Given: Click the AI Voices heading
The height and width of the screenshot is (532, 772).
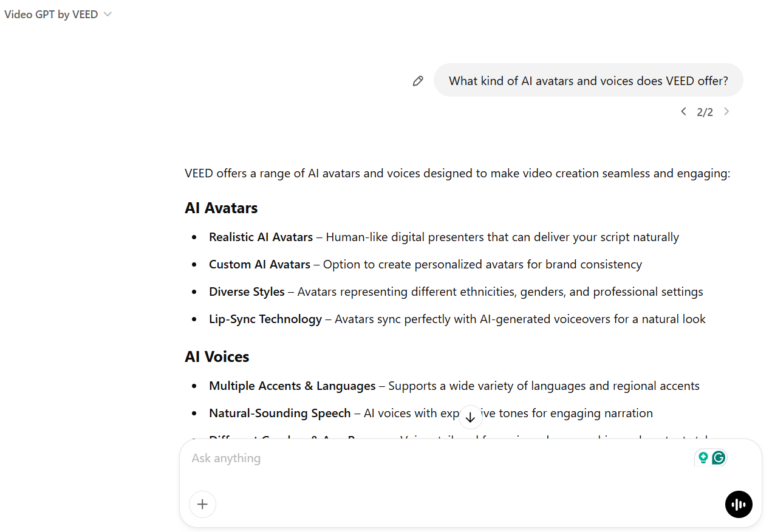Looking at the screenshot, I should coord(217,356).
